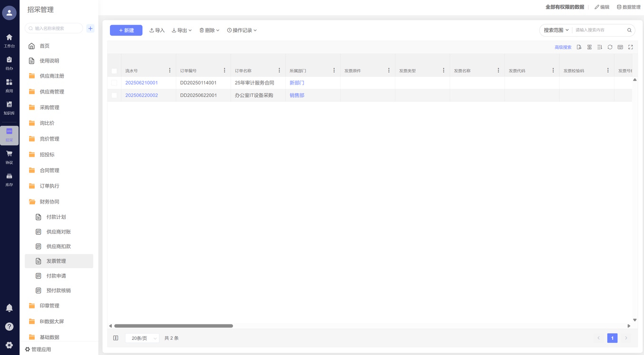Open the 导出 export dropdown
The image size is (644, 355).
[182, 30]
